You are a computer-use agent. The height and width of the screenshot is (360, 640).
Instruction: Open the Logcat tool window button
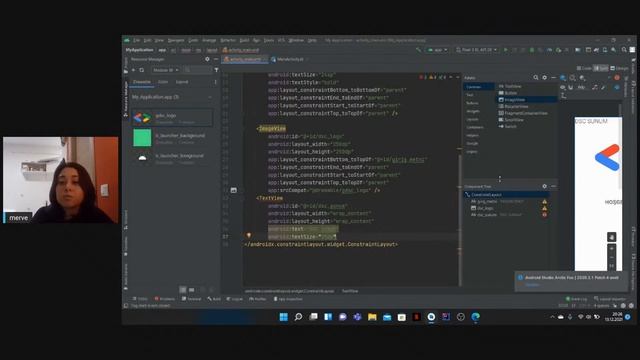235,299
